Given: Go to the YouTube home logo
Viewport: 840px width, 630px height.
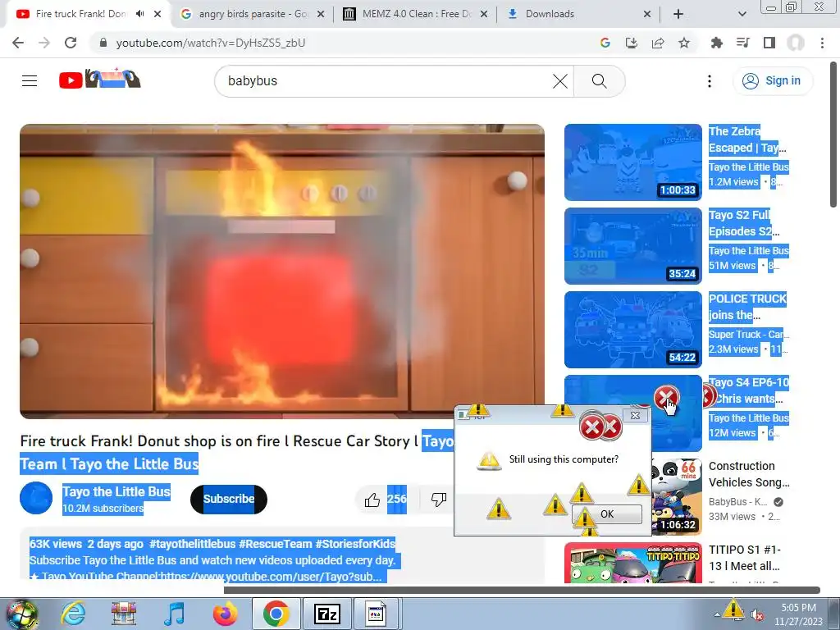Looking at the screenshot, I should pyautogui.click(x=99, y=80).
